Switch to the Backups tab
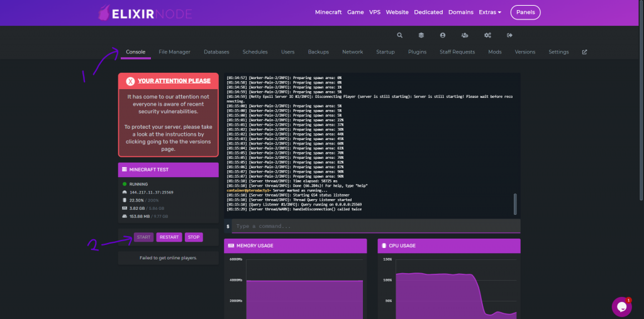Image resolution: width=644 pixels, height=319 pixels. (318, 52)
